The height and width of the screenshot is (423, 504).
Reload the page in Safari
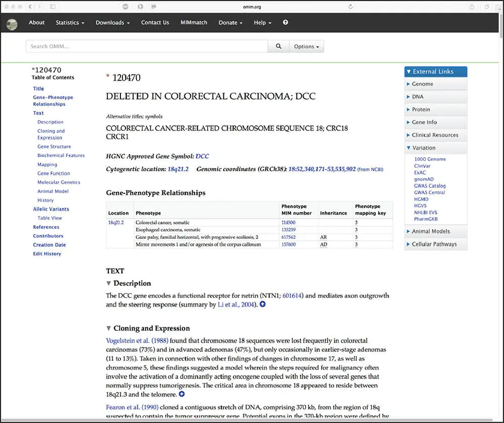point(350,7)
